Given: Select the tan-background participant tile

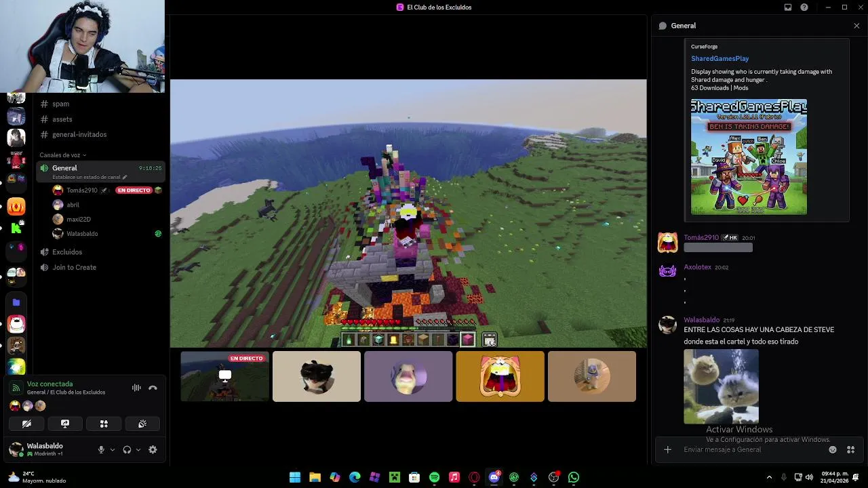Looking at the screenshot, I should tap(592, 376).
